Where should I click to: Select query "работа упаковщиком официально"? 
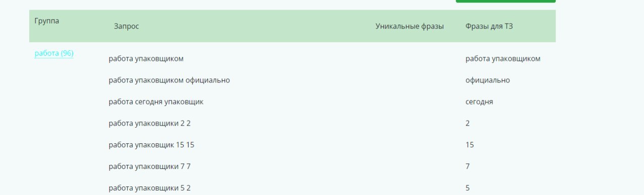coord(169,80)
